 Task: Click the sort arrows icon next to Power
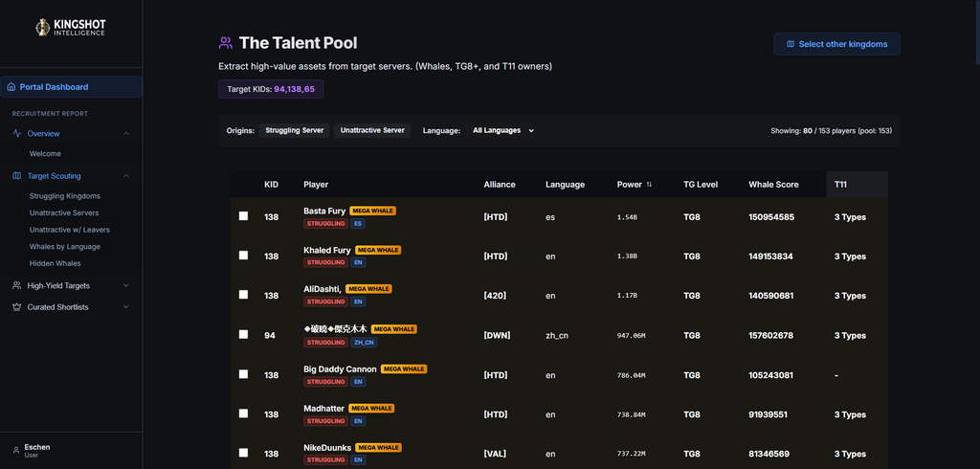[649, 185]
